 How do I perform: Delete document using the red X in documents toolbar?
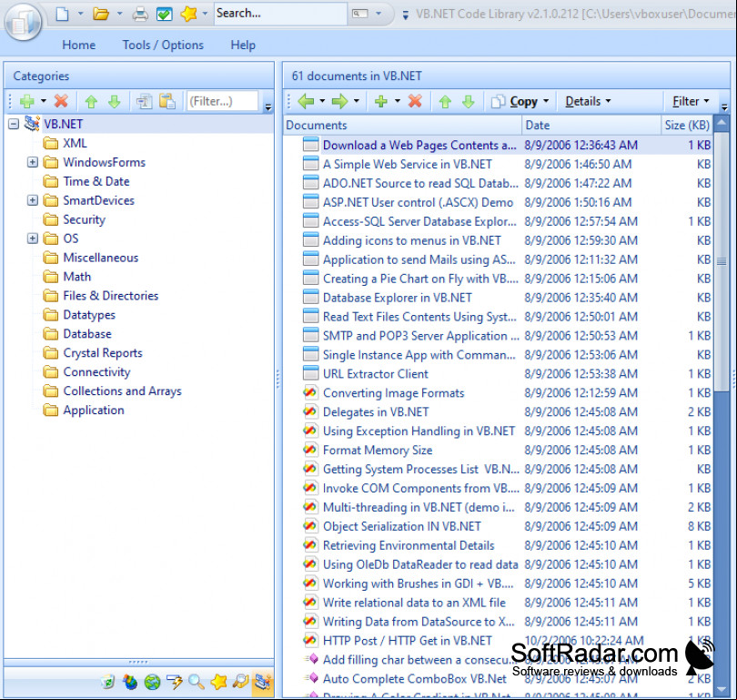[415, 101]
